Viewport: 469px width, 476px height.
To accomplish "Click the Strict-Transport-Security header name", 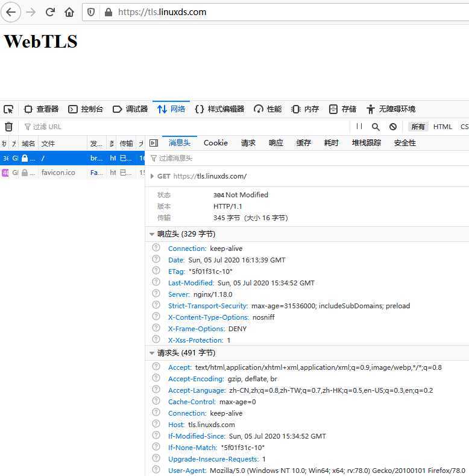I will coord(208,306).
